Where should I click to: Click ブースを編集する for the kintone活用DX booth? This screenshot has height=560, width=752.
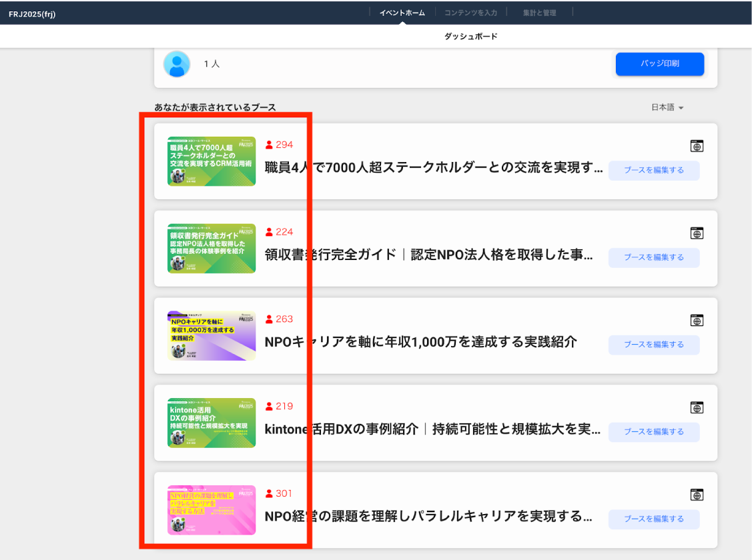tap(653, 432)
